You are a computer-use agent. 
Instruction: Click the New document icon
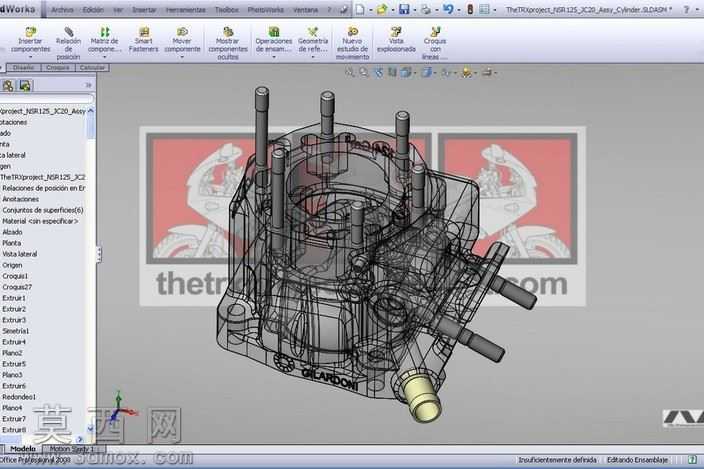360,9
